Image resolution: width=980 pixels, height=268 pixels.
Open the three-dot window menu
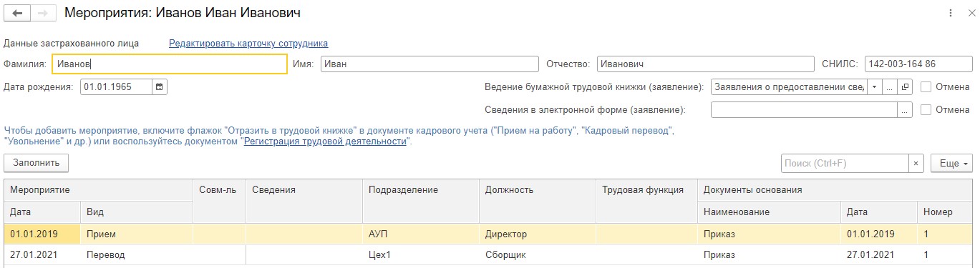[x=951, y=13]
